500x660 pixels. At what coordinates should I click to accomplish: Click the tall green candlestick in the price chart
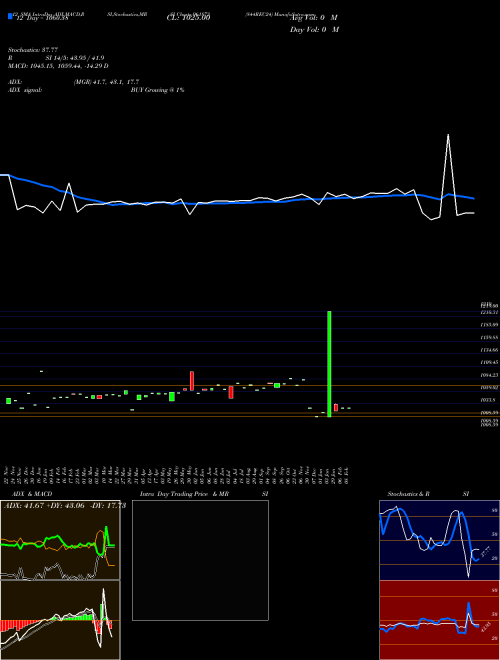(329, 364)
